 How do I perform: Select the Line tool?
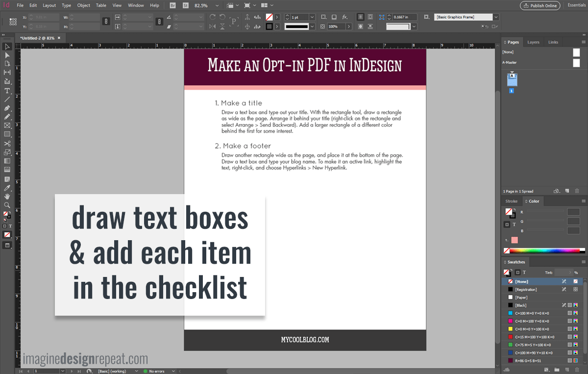[7, 99]
